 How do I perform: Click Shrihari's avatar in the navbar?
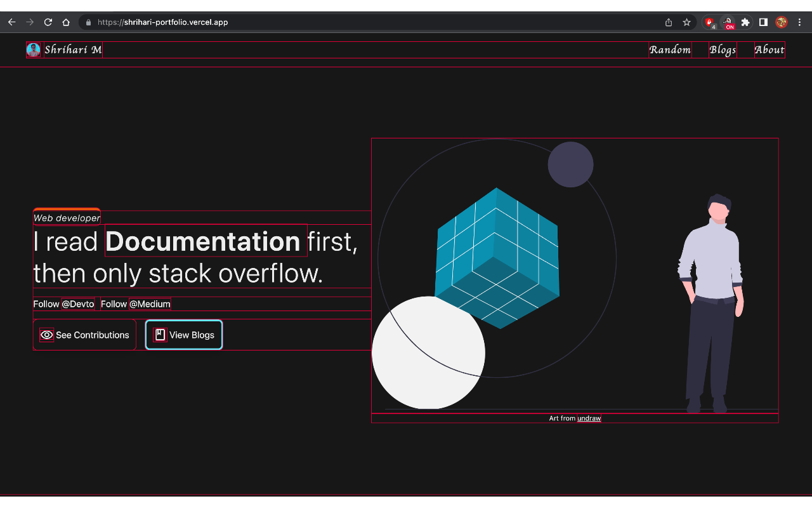[x=33, y=50]
